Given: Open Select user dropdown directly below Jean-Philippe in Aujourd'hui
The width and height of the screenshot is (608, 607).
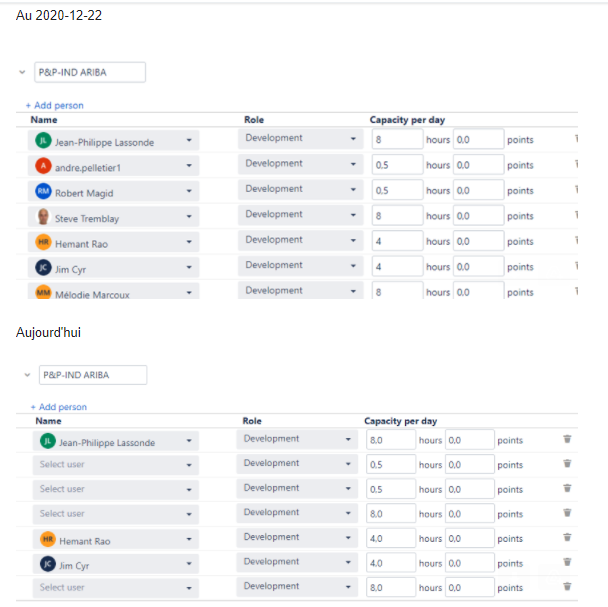Looking at the screenshot, I should point(116,465).
